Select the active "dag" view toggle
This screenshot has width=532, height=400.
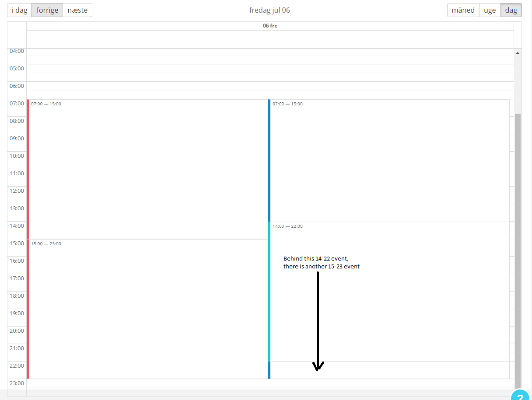click(511, 10)
